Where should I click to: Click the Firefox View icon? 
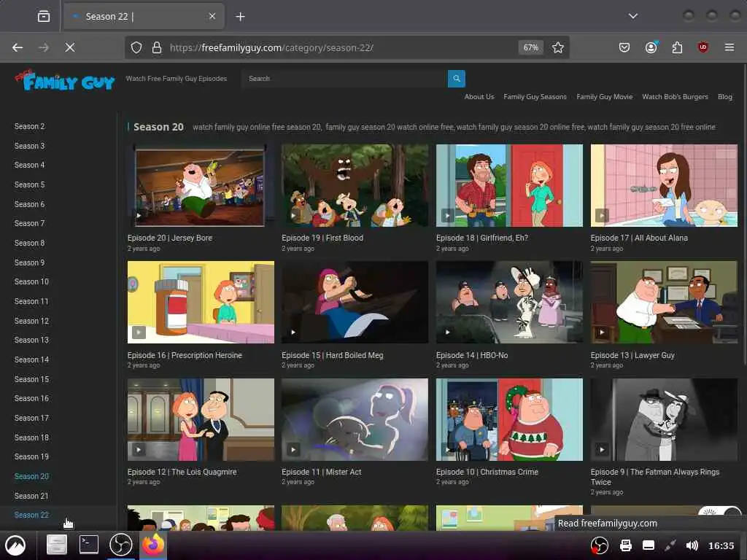(44, 17)
